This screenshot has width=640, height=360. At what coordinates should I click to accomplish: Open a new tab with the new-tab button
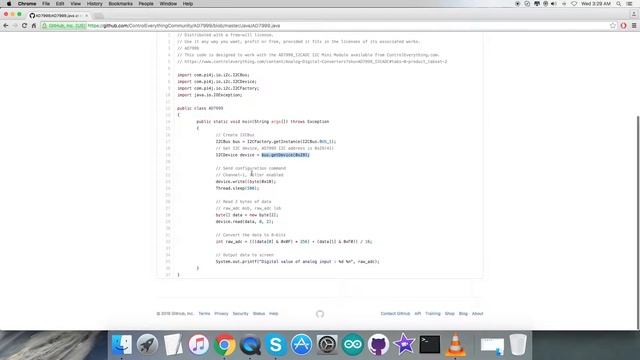tap(98, 16)
